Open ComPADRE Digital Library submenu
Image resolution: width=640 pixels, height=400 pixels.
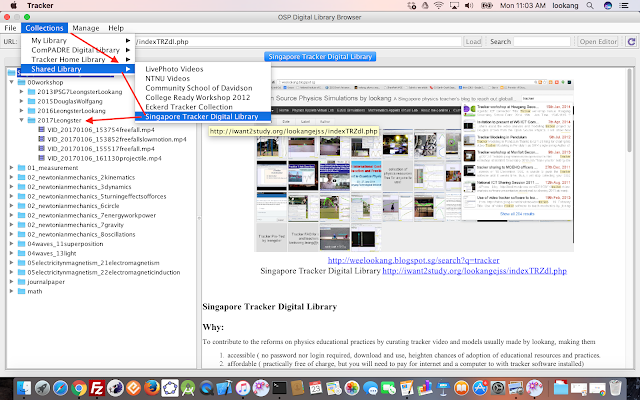78,50
